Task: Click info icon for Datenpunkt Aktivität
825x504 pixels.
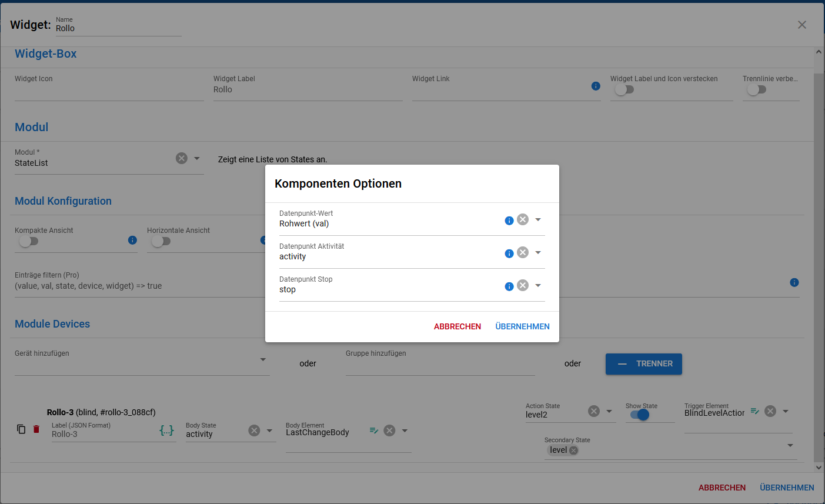Action: 509,253
